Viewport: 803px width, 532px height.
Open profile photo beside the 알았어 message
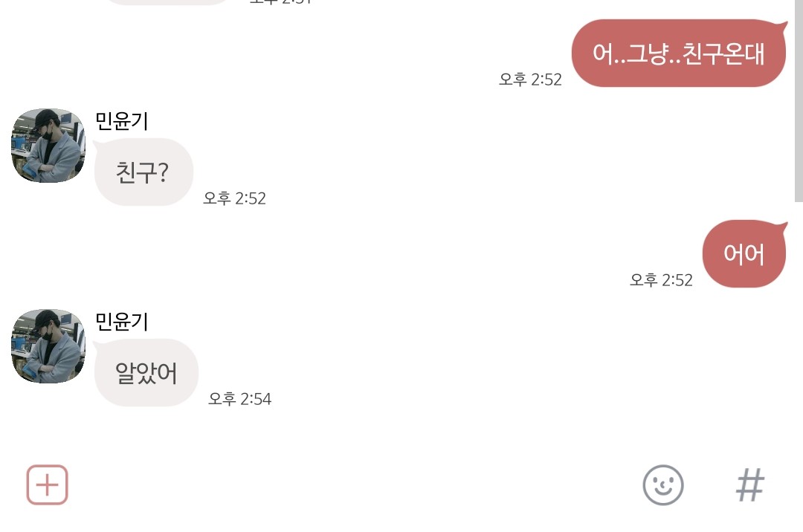pos(48,346)
